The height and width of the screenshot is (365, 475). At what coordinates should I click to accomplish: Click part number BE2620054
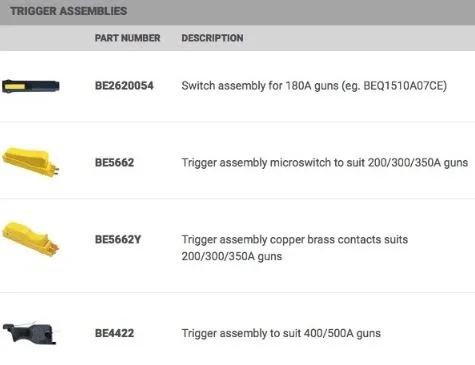click(x=124, y=86)
